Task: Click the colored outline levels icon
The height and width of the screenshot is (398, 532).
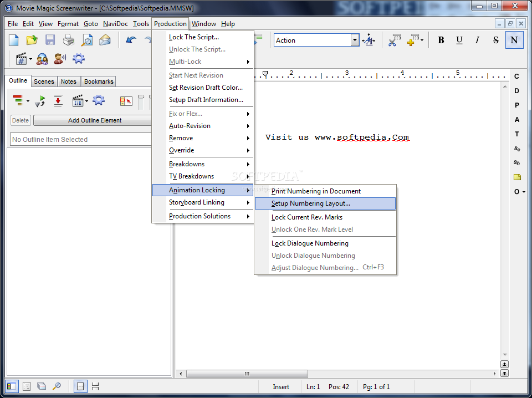Action: 18,101
